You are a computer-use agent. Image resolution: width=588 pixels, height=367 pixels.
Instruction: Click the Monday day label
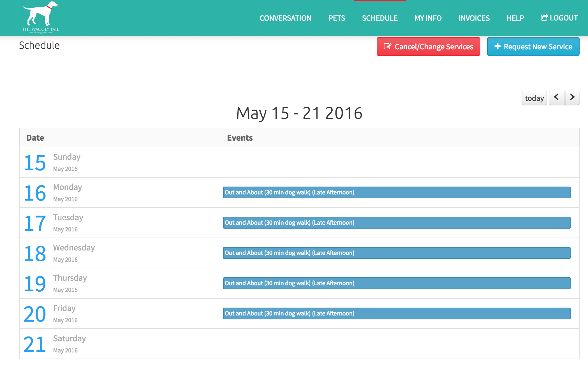tap(68, 187)
